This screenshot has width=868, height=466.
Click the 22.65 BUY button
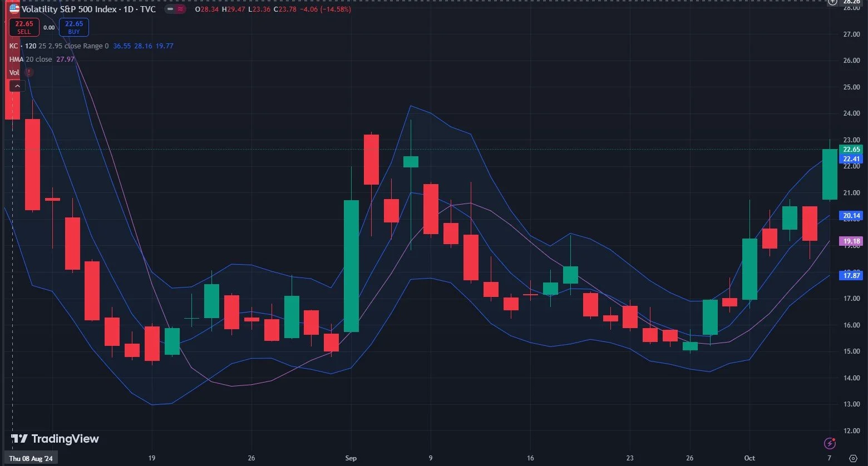pos(74,27)
